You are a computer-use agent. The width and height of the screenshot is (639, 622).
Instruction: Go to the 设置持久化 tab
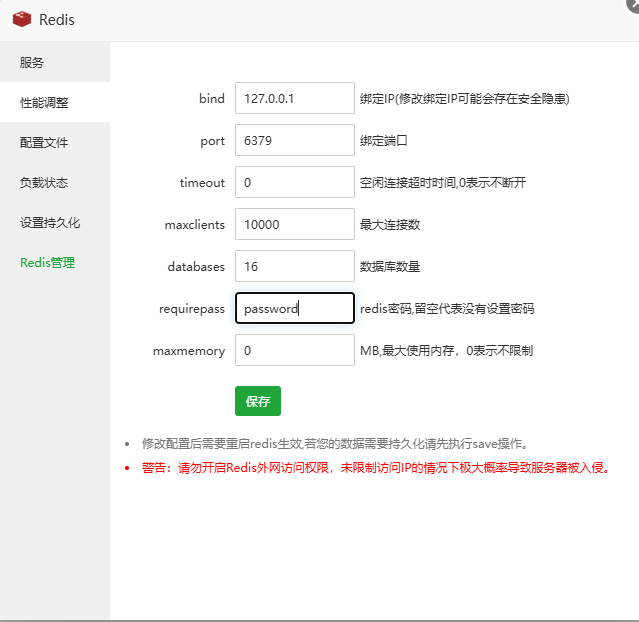(x=55, y=223)
